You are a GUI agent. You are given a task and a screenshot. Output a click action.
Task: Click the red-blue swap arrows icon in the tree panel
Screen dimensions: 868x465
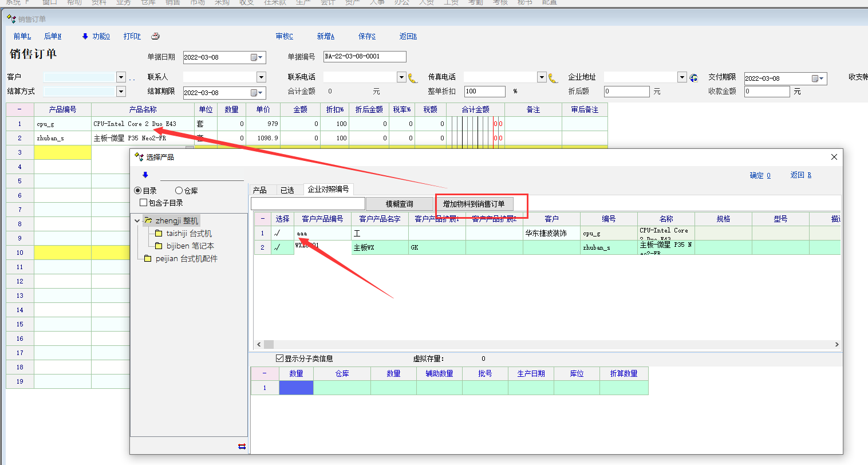(x=242, y=446)
